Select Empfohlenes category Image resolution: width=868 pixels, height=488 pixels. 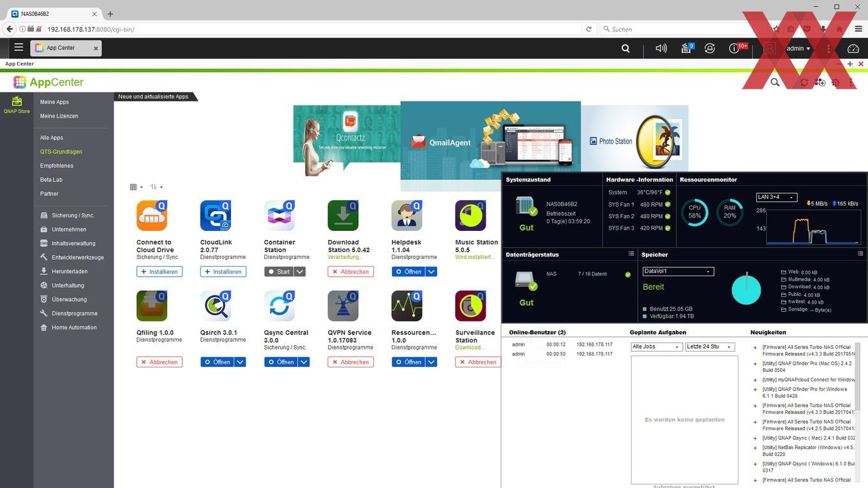[x=57, y=166]
